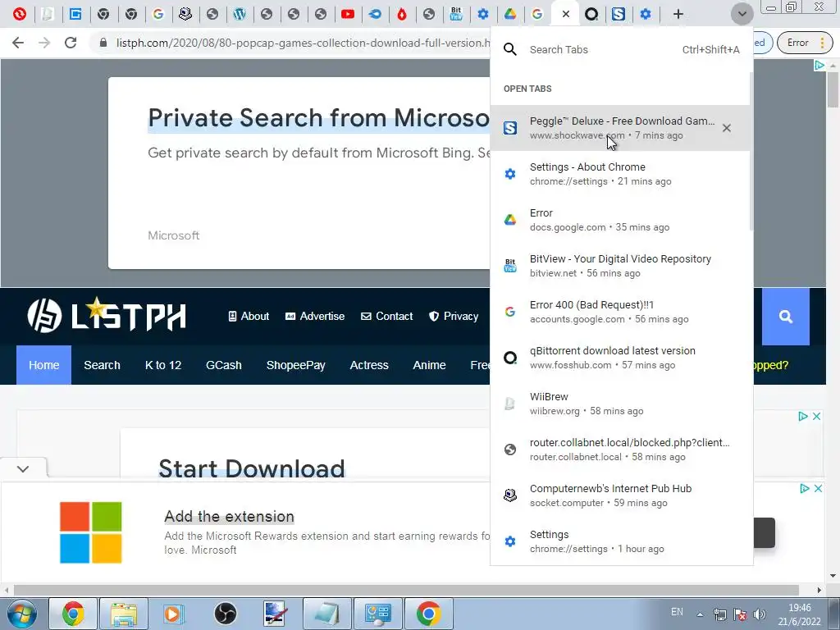Launch OBS Studio from the taskbar
The height and width of the screenshot is (630, 840).
click(x=225, y=614)
